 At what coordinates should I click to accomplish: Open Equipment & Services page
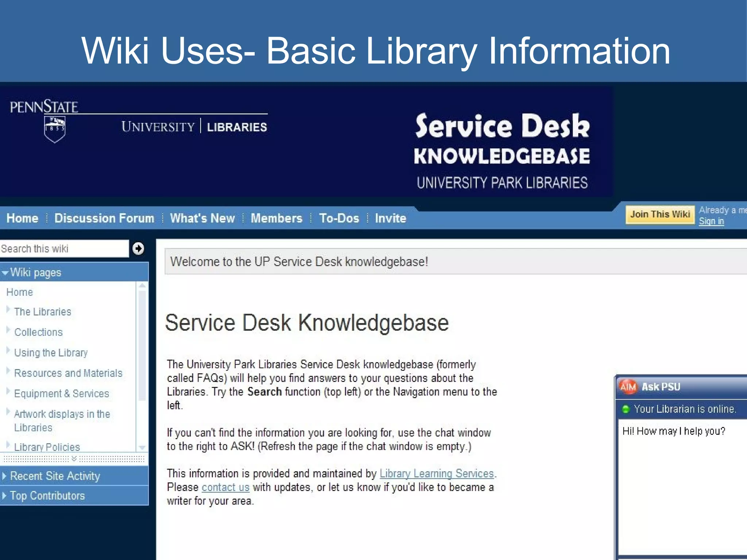[x=62, y=394]
